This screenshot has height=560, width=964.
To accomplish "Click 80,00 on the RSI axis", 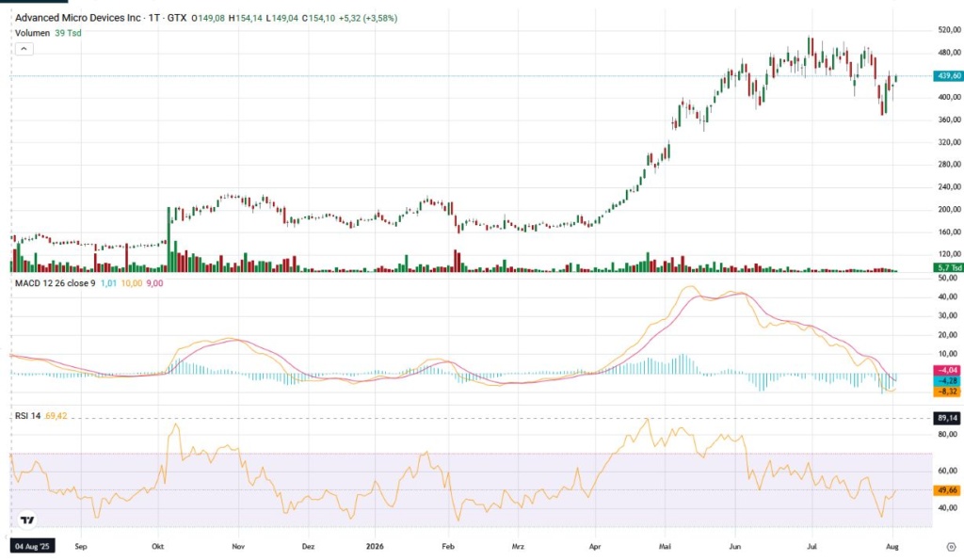I will [x=947, y=434].
